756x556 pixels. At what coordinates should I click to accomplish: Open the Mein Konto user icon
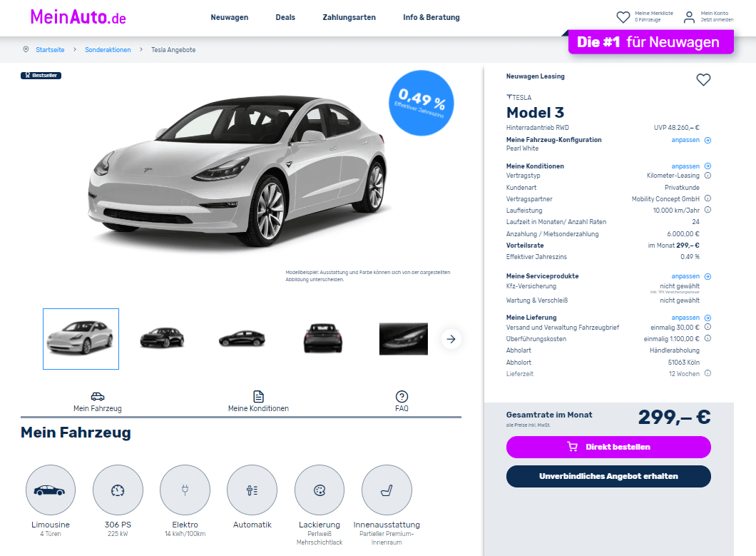pos(690,17)
